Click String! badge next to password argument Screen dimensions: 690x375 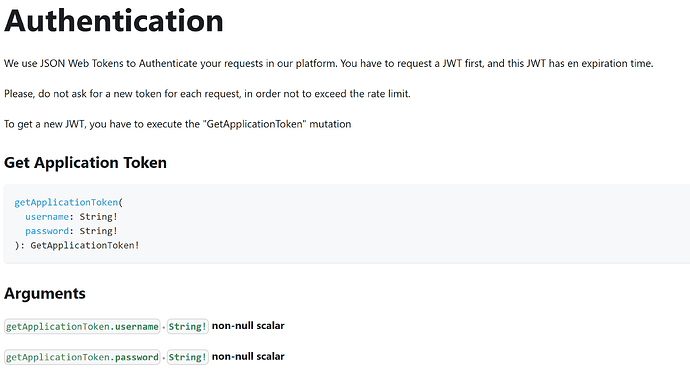coord(187,357)
